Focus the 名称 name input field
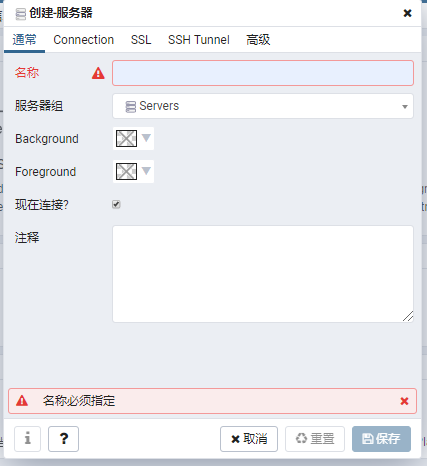This screenshot has height=466, width=427. point(263,73)
